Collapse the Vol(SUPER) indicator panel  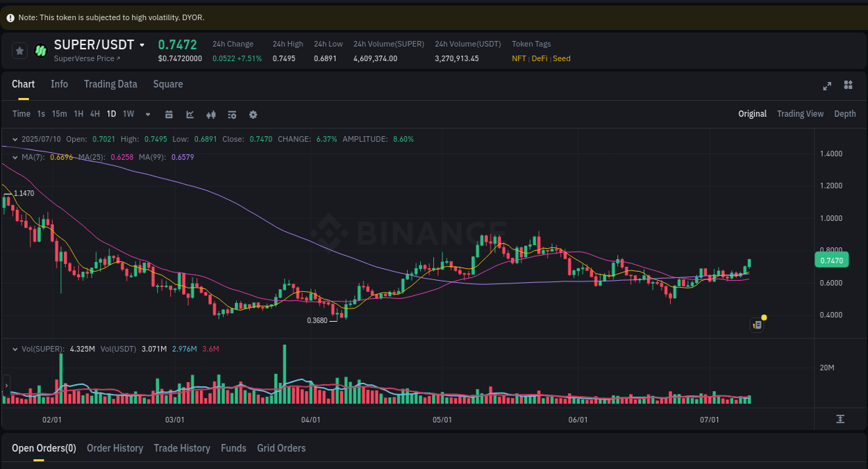15,348
